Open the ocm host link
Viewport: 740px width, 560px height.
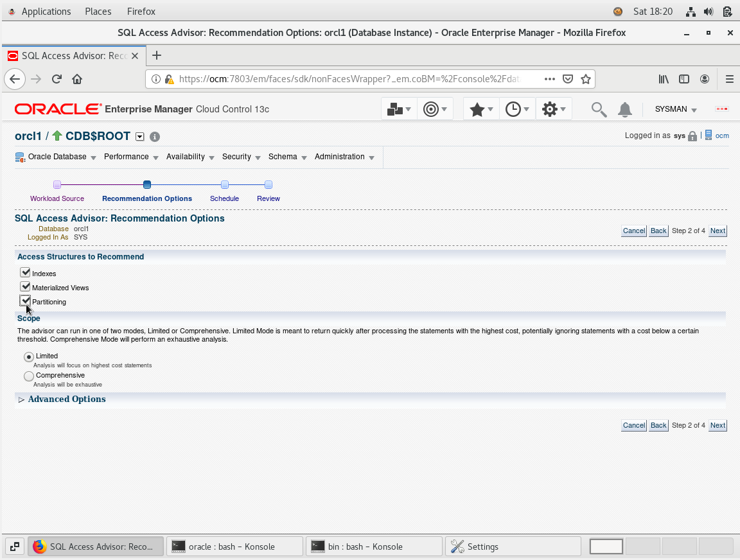722,136
